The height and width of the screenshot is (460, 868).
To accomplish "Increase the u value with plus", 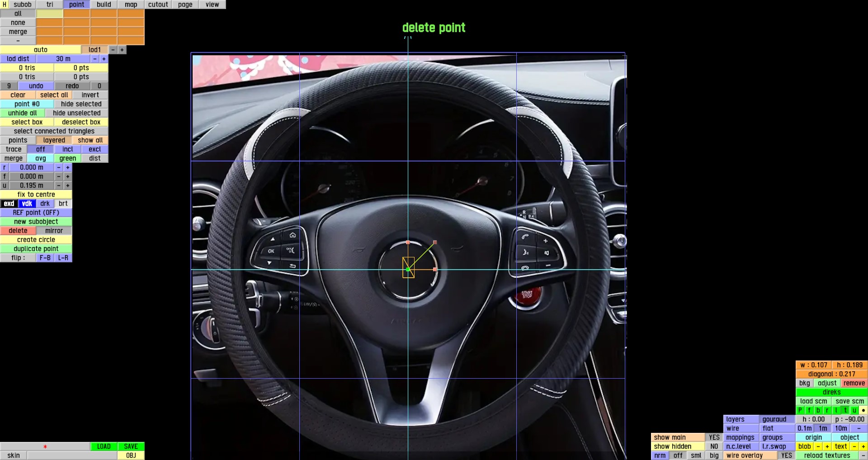I will pyautogui.click(x=68, y=185).
